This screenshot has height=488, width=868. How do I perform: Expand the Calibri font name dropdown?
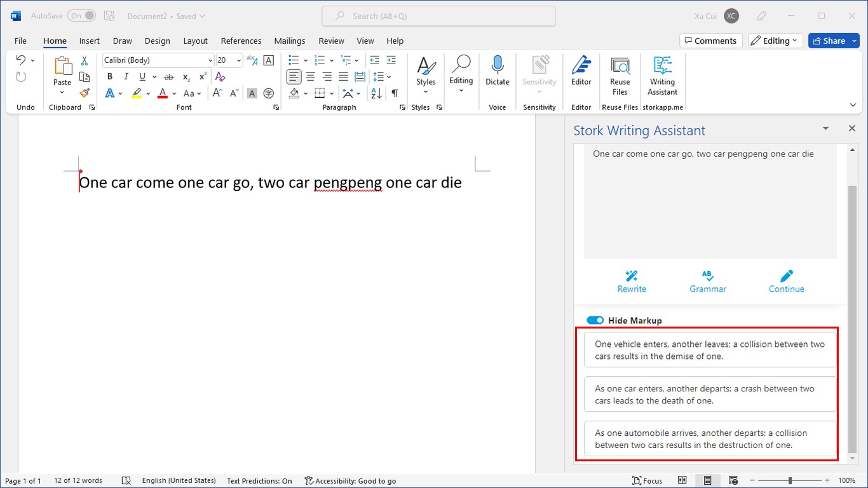pyautogui.click(x=210, y=60)
